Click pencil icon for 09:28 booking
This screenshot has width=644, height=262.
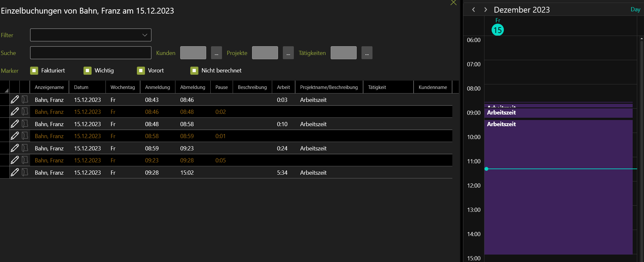[x=15, y=172]
